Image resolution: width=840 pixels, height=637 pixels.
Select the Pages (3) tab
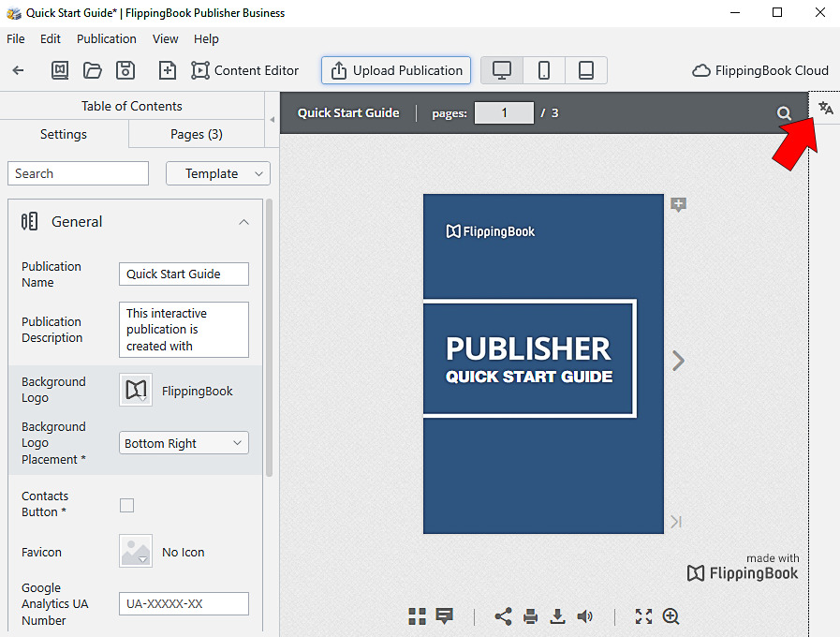click(x=197, y=134)
